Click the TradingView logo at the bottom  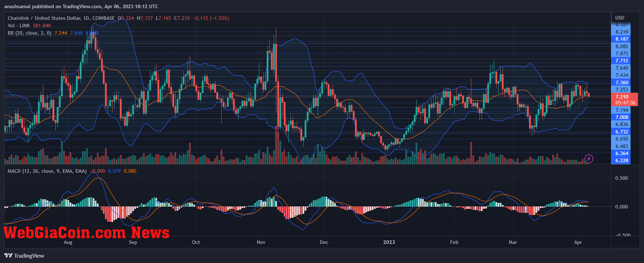[x=24, y=256]
